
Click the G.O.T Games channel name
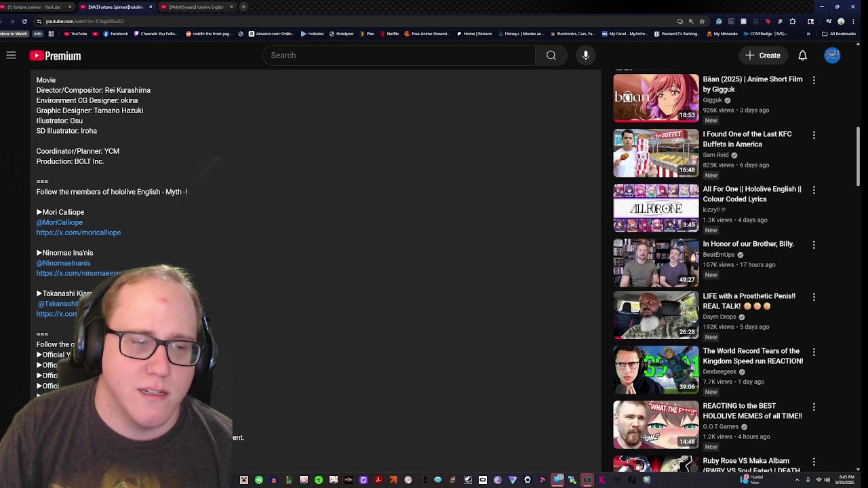tap(721, 427)
